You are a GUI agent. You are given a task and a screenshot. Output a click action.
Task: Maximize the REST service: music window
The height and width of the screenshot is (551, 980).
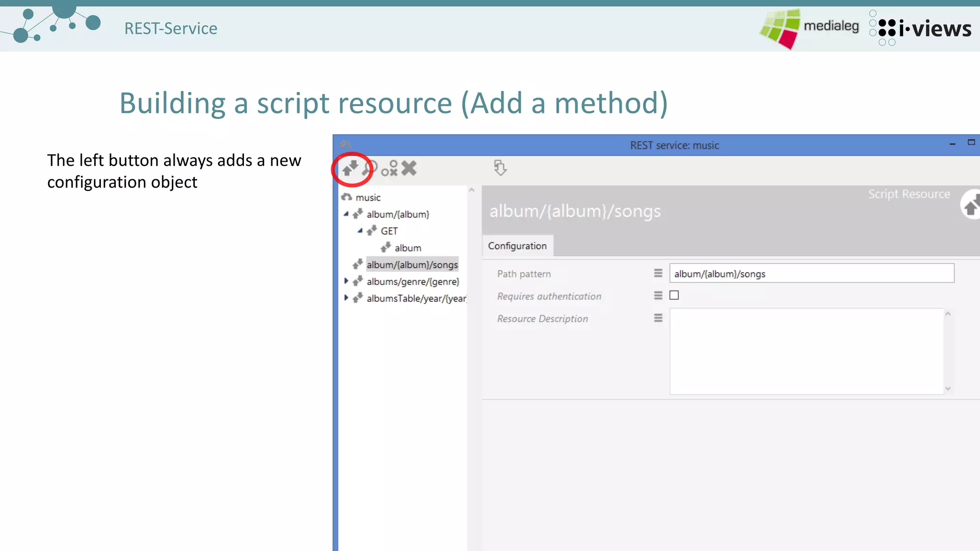click(971, 142)
